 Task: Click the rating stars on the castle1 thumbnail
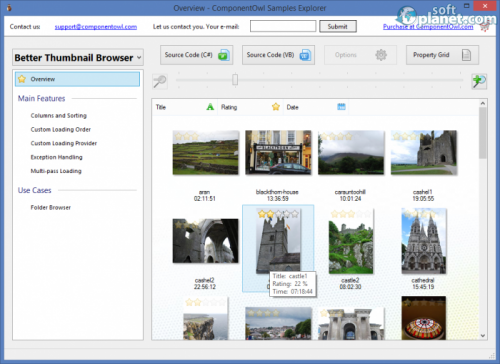coord(278,214)
